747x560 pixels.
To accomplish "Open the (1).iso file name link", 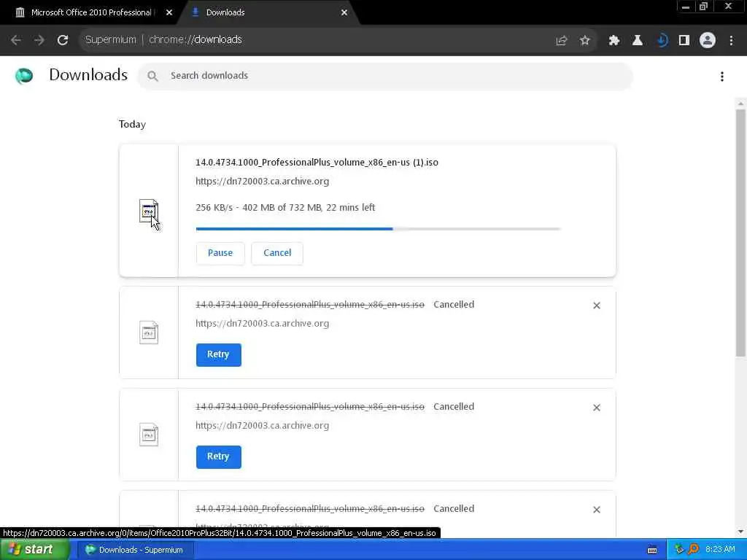I will pos(317,163).
